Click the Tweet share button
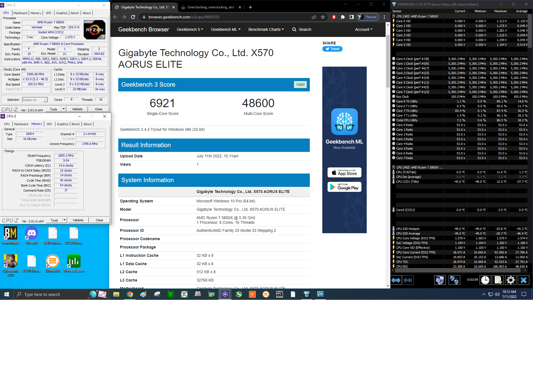 coord(333,49)
